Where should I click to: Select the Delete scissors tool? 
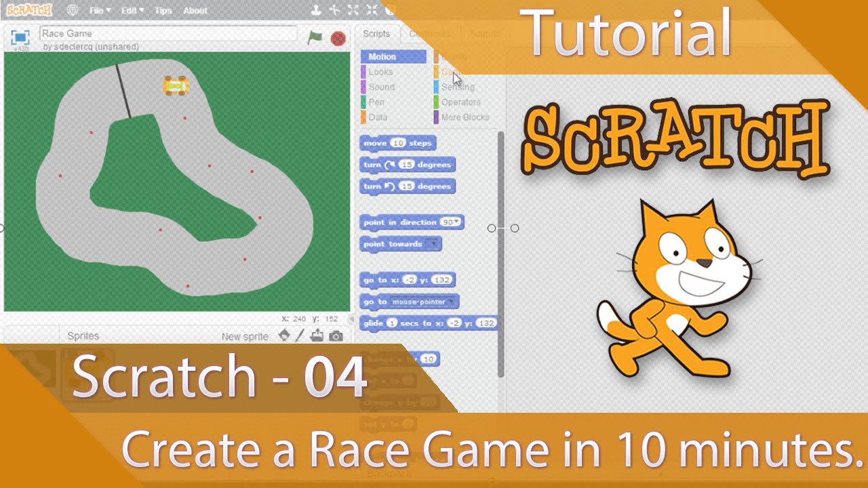[334, 10]
